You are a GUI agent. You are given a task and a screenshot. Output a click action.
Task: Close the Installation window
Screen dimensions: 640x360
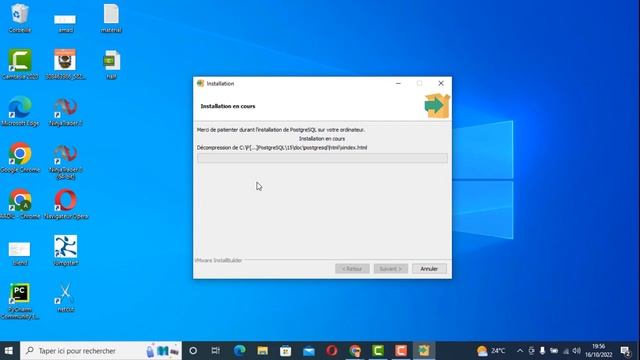click(441, 83)
